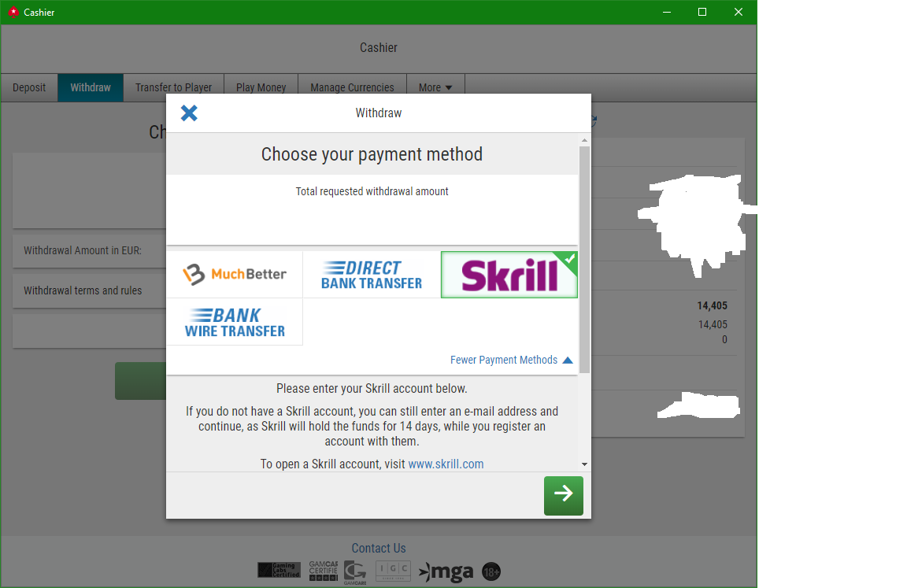
Task: Click the 18+ badge icon
Action: click(491, 571)
